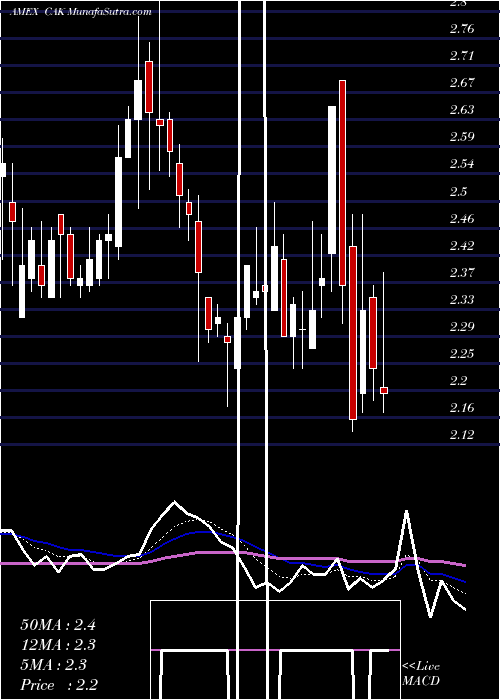Click the 2.37 price axis label
500x700 pixels.
click(x=462, y=273)
